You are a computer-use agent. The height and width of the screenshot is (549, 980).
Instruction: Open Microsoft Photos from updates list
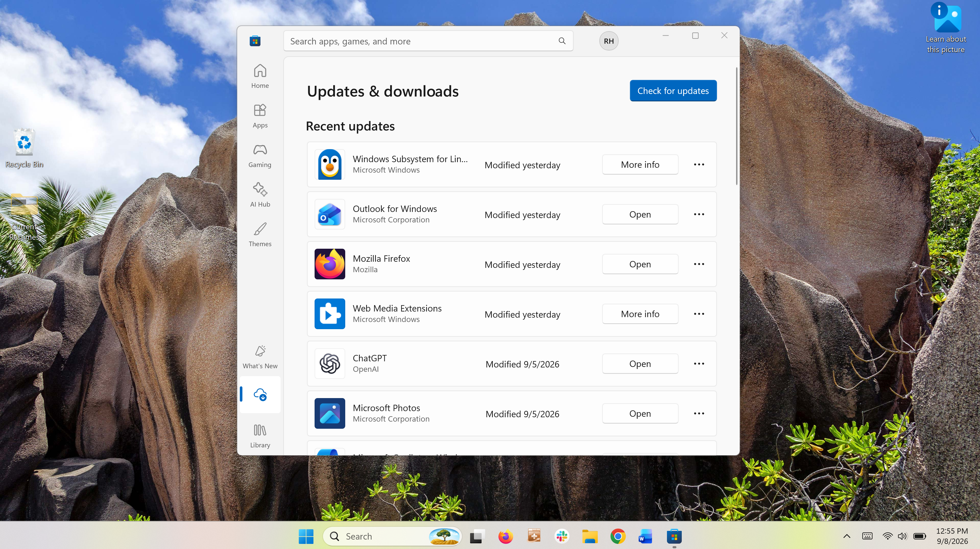pyautogui.click(x=640, y=414)
